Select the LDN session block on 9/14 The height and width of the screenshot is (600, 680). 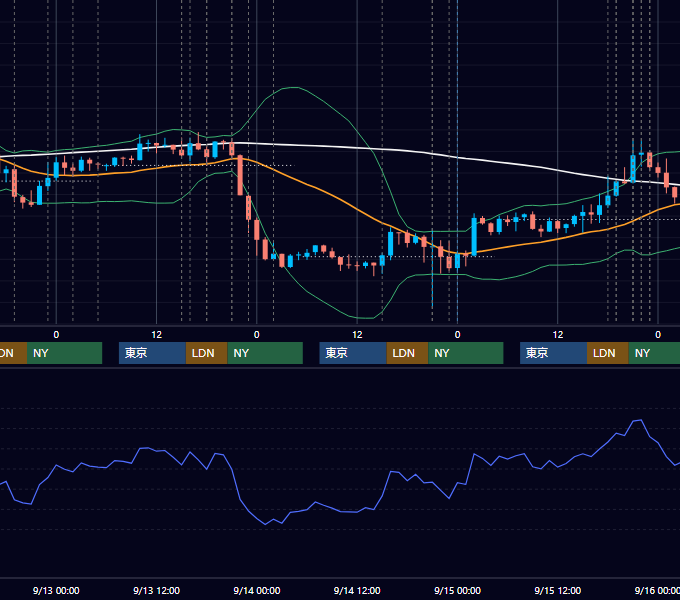click(x=407, y=353)
